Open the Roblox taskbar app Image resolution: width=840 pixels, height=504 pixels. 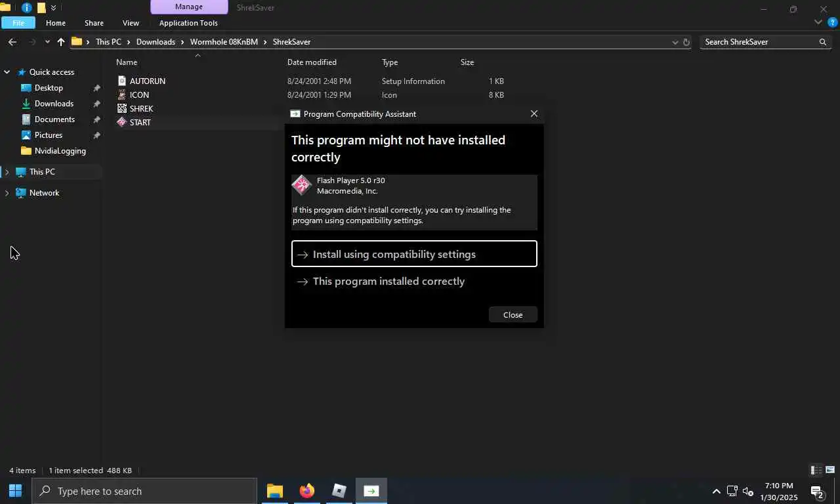point(339,491)
